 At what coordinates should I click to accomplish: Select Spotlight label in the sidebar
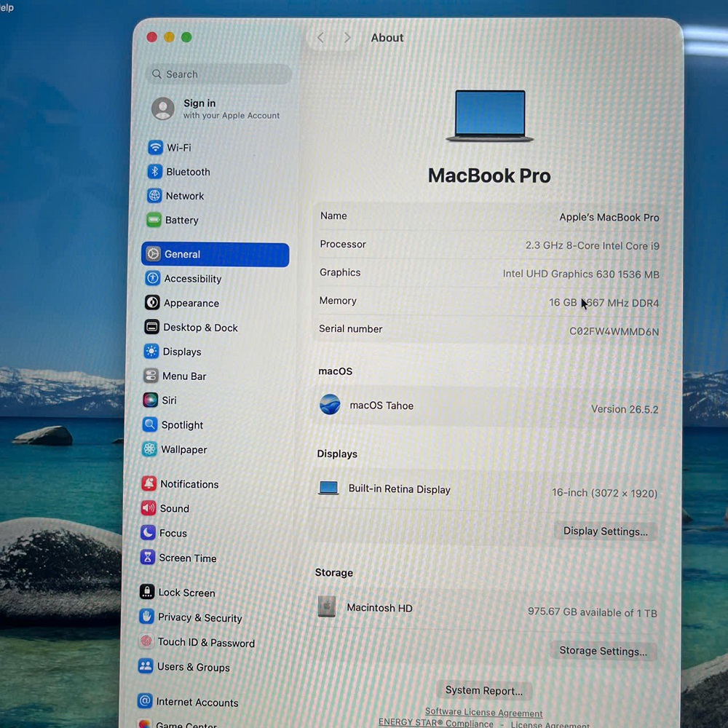click(x=182, y=425)
